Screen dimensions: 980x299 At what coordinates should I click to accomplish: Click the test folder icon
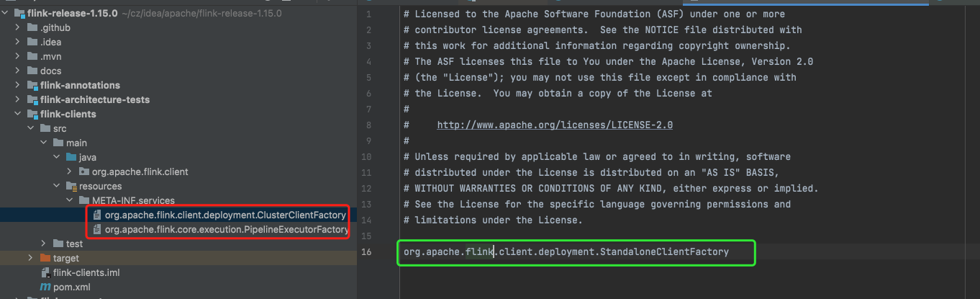click(x=58, y=244)
